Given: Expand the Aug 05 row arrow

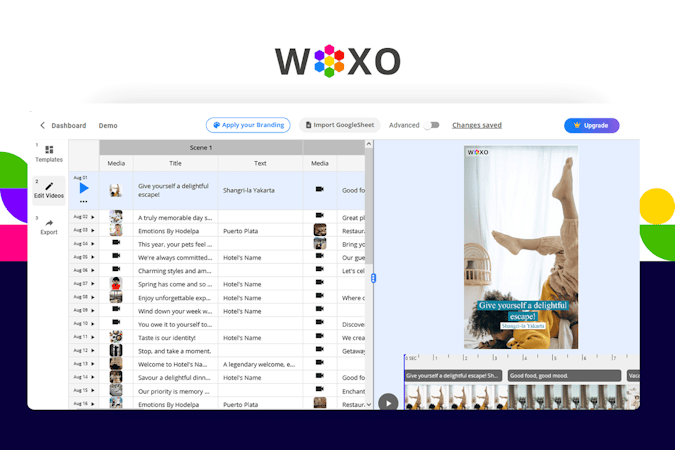Looking at the screenshot, I should [93, 257].
